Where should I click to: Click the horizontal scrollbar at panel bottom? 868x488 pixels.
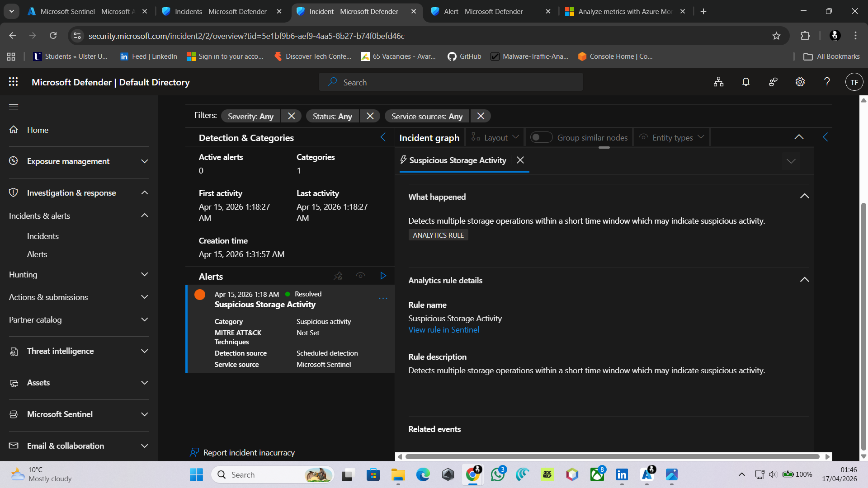click(613, 456)
